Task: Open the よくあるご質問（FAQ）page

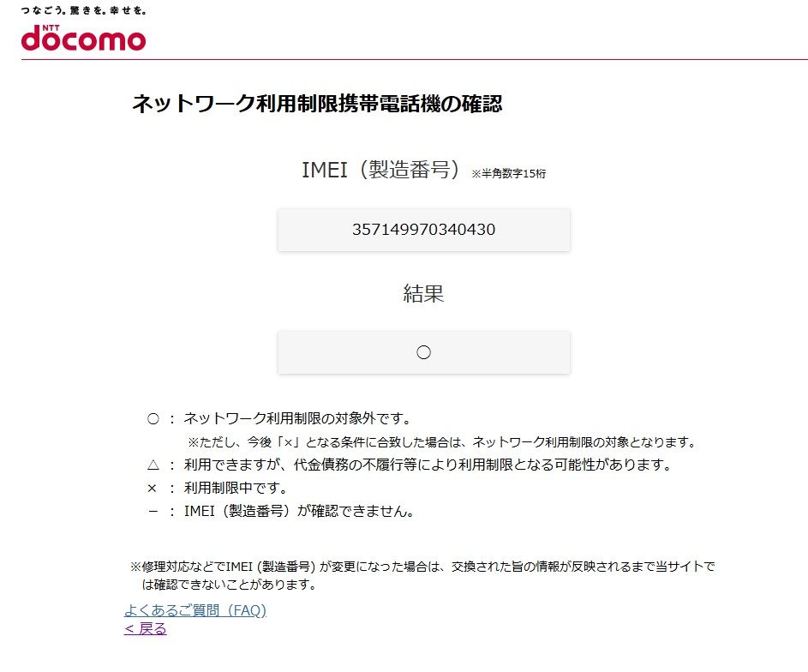Action: 197,610
